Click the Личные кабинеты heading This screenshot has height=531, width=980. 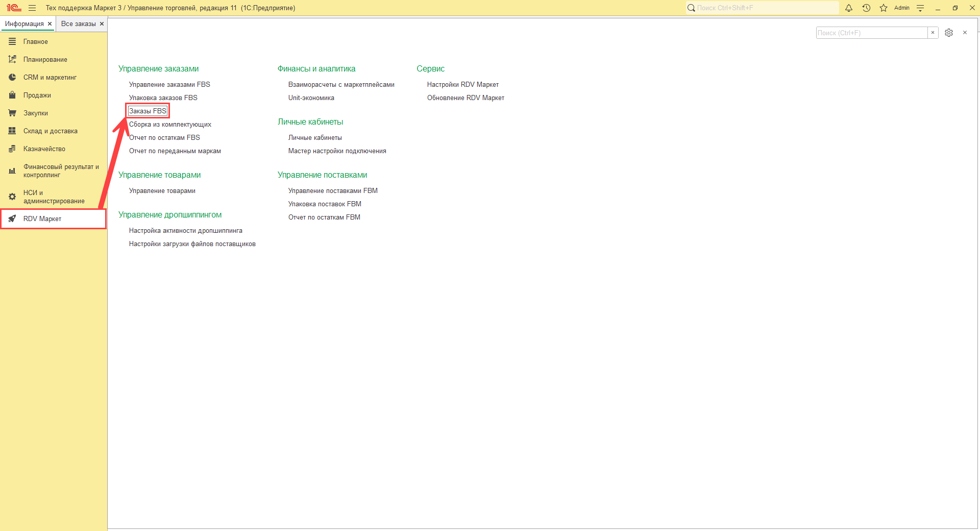310,122
